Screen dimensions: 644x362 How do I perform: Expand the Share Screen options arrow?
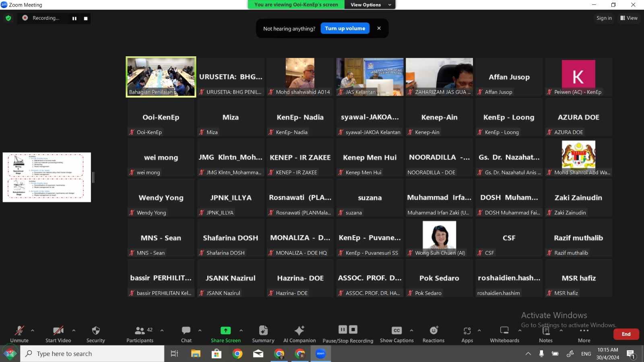click(241, 330)
